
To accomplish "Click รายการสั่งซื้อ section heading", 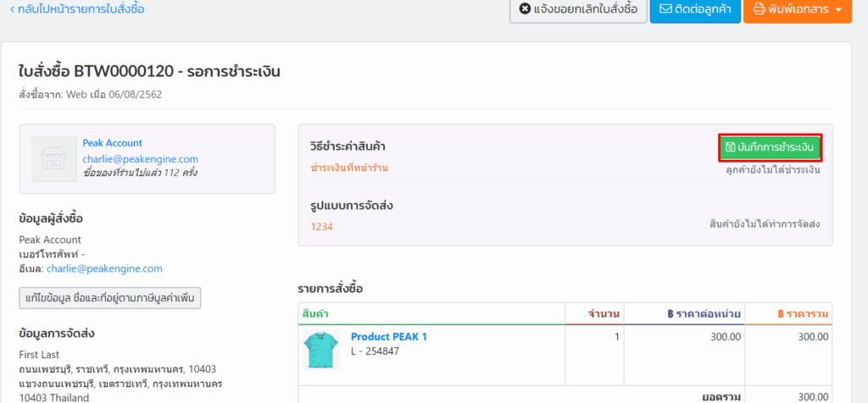I will click(x=330, y=289).
